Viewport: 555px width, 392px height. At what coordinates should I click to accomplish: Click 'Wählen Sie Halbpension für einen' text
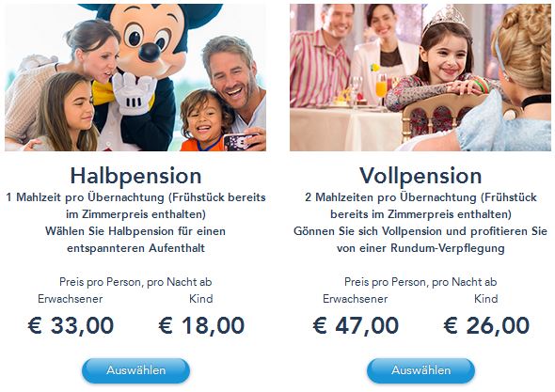[x=135, y=231]
